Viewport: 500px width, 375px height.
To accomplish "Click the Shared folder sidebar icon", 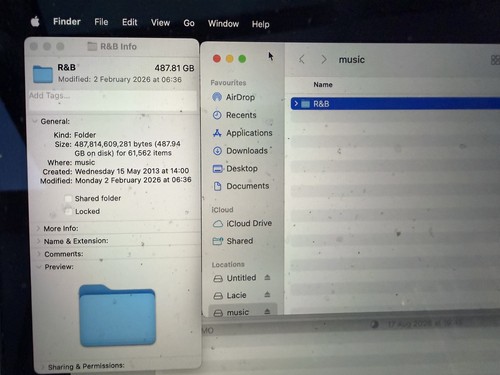I will click(218, 241).
